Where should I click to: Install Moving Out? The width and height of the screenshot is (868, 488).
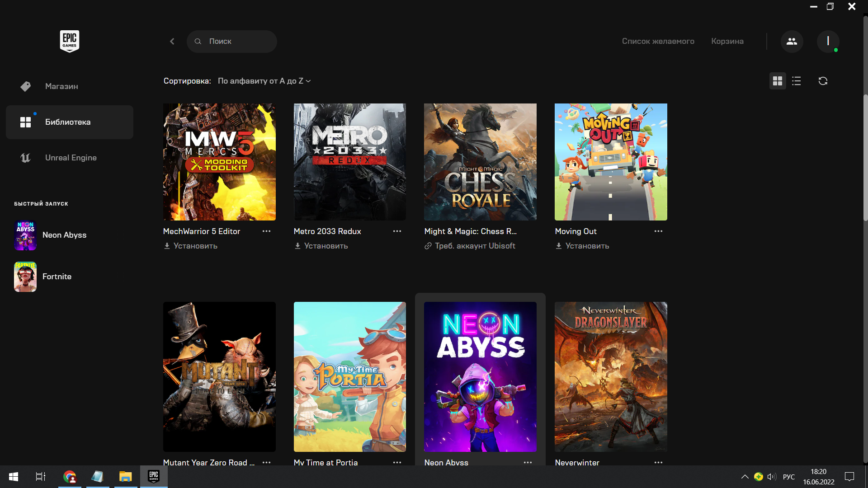point(582,246)
